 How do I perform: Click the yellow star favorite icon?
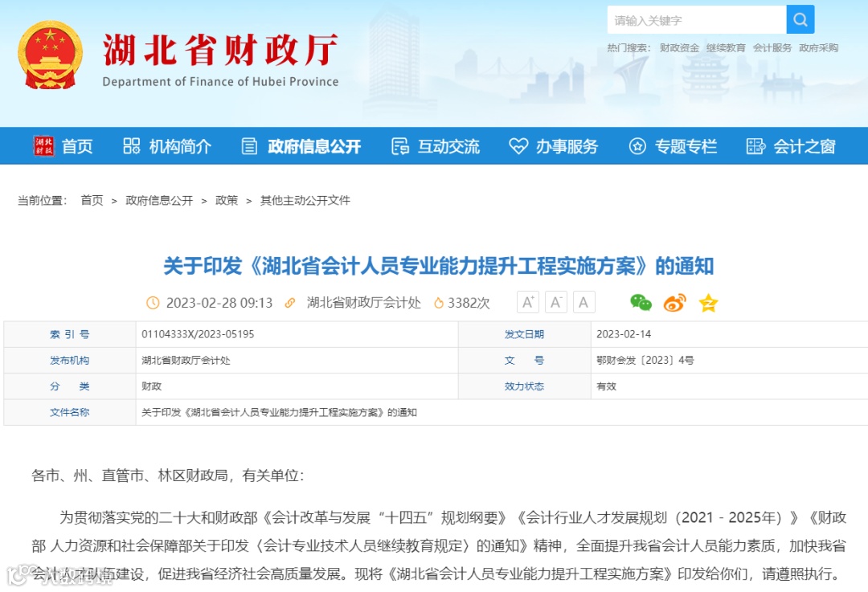[x=708, y=303]
